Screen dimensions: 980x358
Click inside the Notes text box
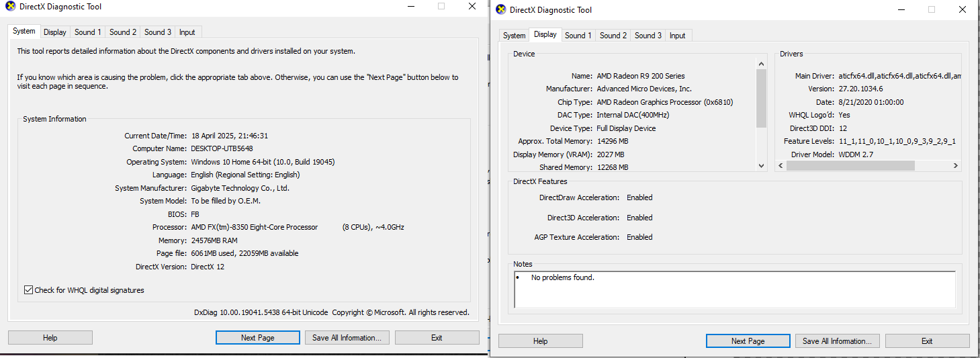(735, 289)
